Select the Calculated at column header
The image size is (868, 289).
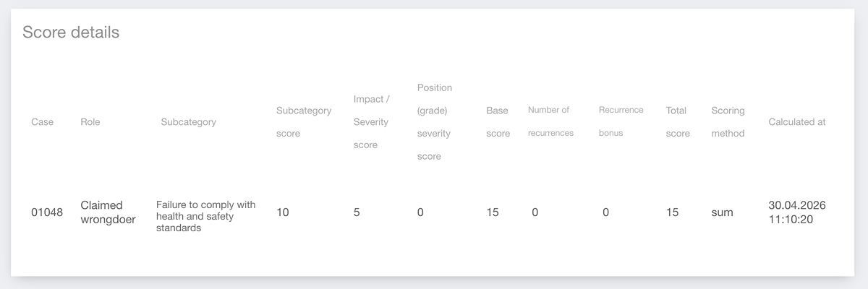pyautogui.click(x=797, y=122)
